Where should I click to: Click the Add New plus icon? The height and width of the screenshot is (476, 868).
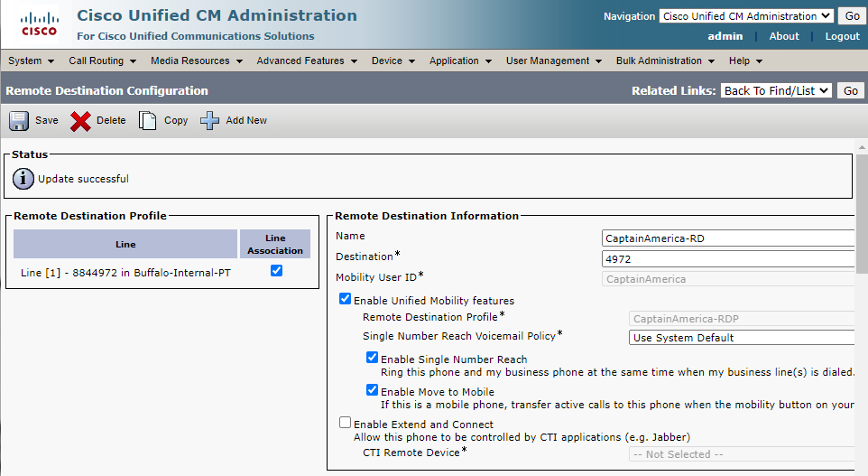pos(209,121)
